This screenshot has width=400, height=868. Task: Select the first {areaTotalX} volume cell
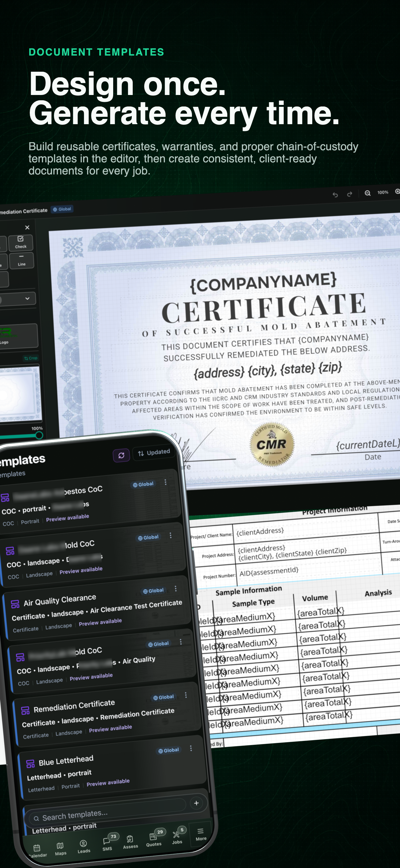click(x=320, y=612)
